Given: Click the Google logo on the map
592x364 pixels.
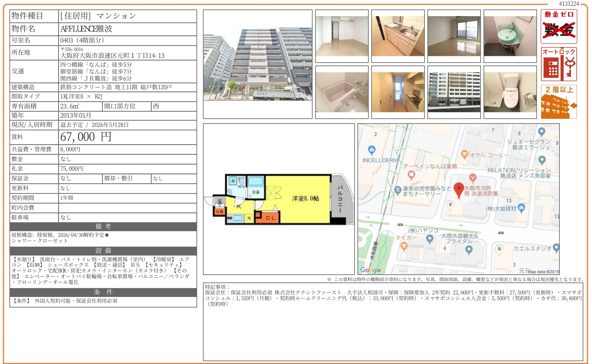Looking at the screenshot, I should click(370, 270).
